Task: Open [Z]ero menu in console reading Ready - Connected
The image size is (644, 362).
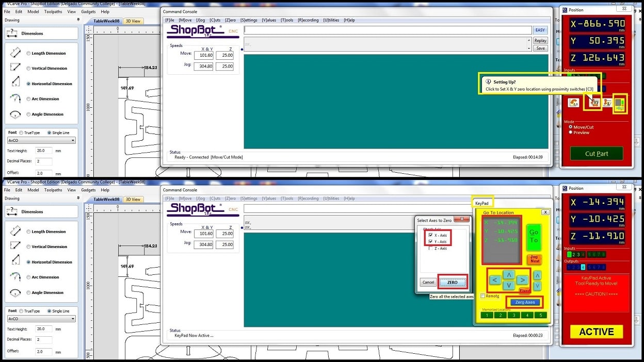Action: point(230,20)
